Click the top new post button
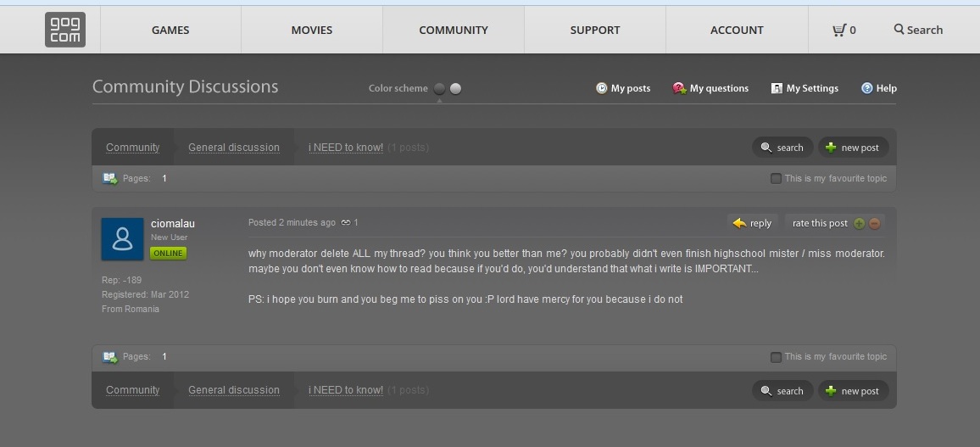 [x=853, y=148]
